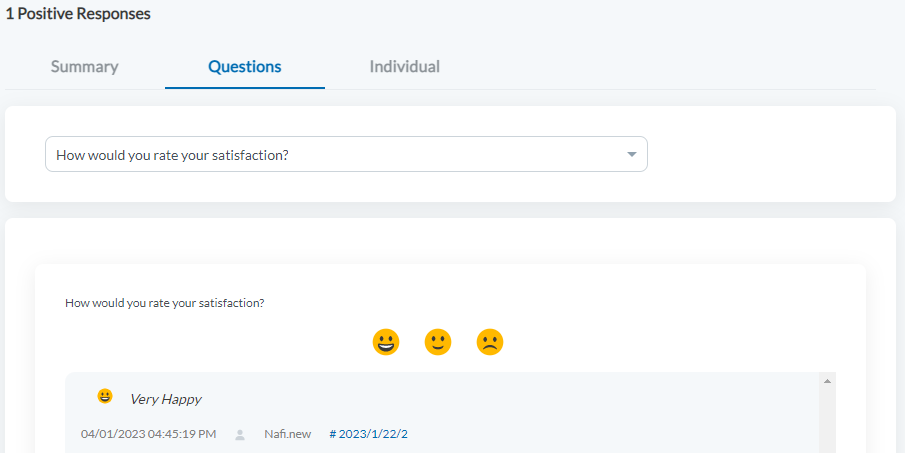Click the question selector combo box text
Screen dimensions: 905x453
point(180,155)
